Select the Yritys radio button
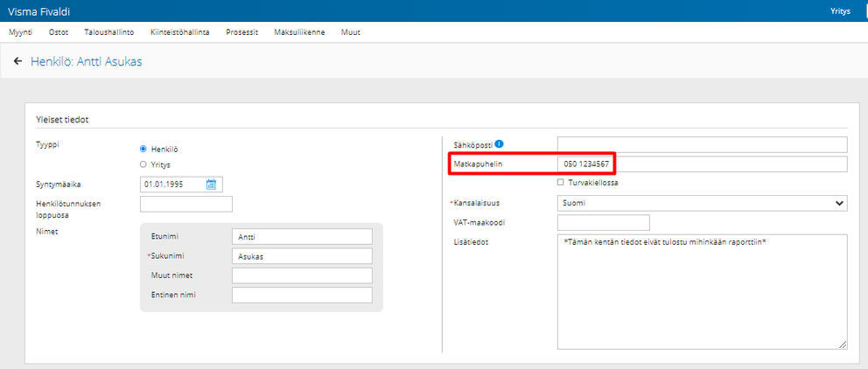The width and height of the screenshot is (868, 369). [x=143, y=164]
